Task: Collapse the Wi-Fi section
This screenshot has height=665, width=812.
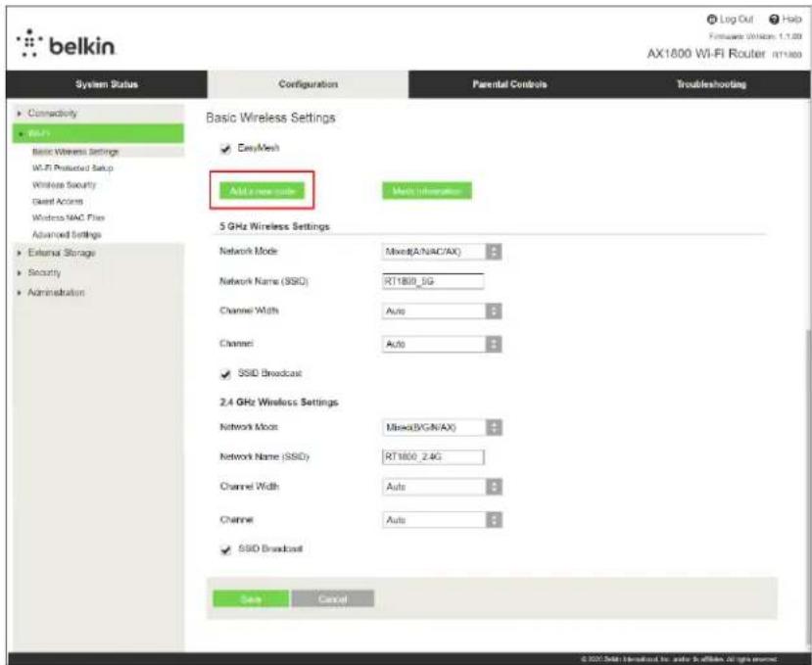Action: [98, 133]
